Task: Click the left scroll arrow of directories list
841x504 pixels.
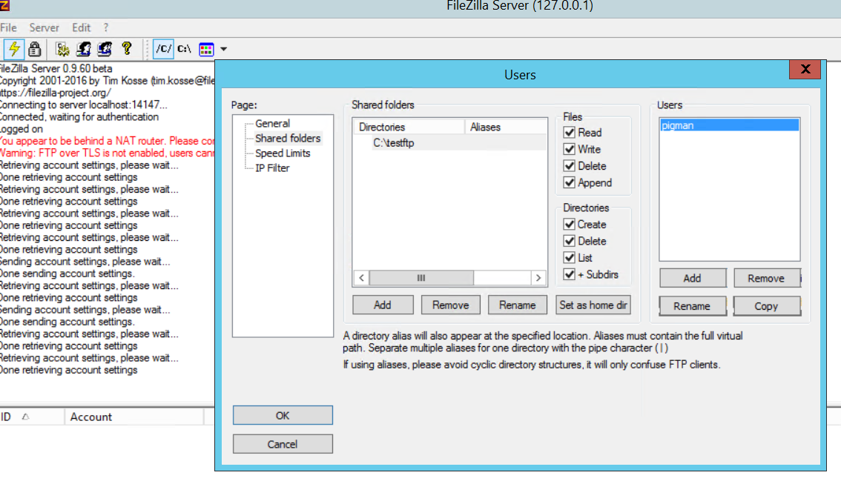Action: (361, 278)
